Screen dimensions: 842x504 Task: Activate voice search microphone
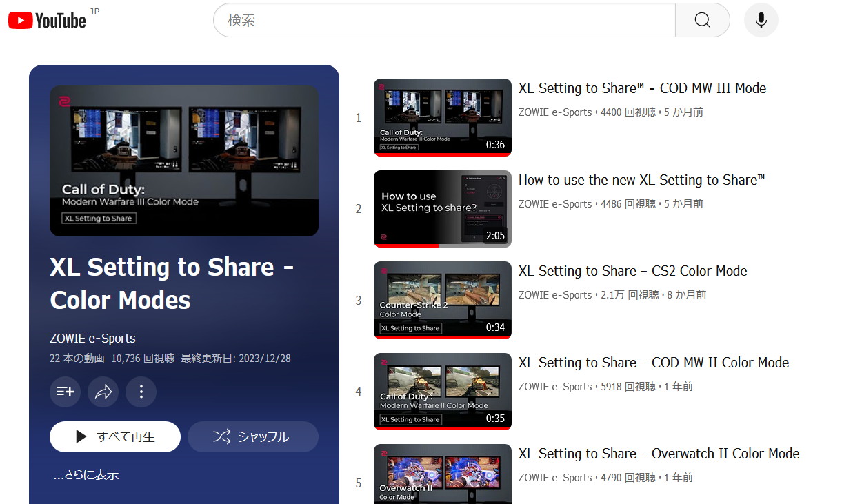(x=761, y=20)
